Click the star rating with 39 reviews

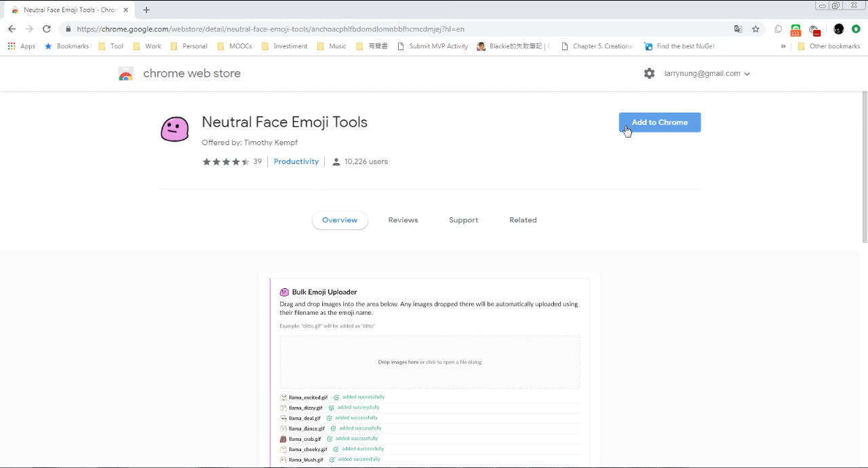click(231, 161)
